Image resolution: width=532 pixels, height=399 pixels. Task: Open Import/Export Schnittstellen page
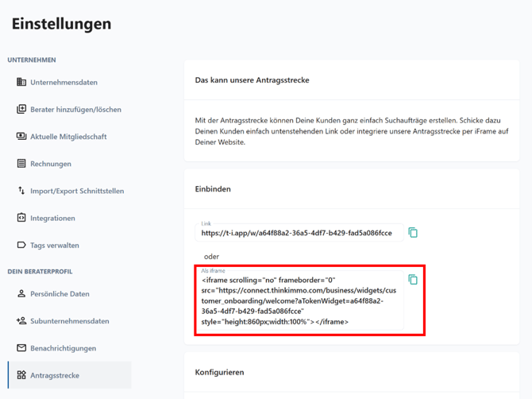(x=77, y=191)
